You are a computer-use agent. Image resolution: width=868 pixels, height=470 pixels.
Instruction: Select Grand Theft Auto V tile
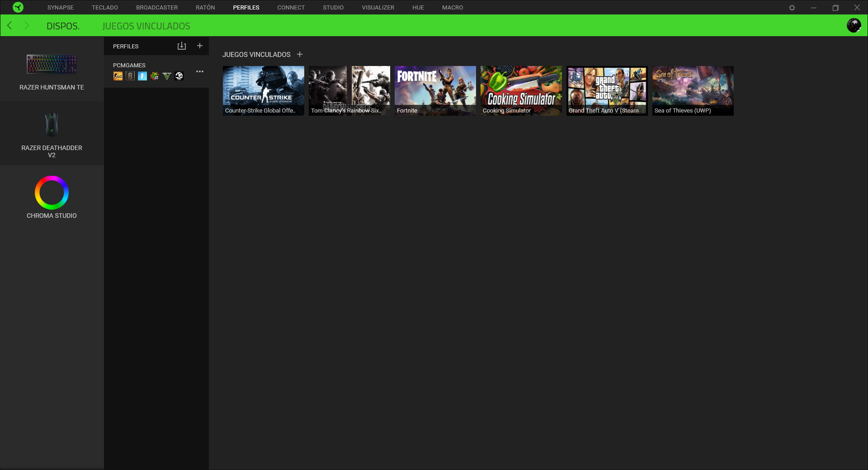click(x=607, y=91)
